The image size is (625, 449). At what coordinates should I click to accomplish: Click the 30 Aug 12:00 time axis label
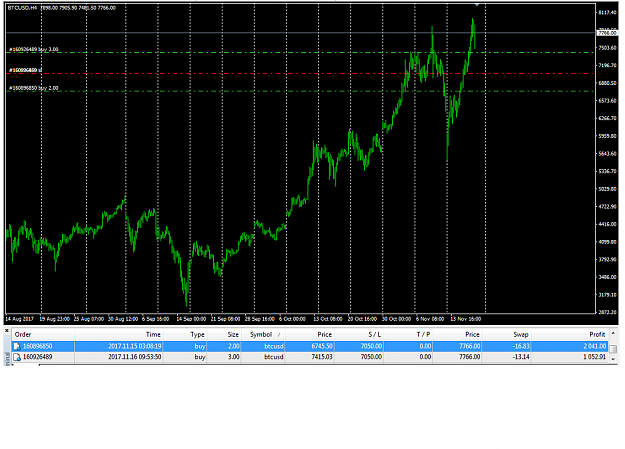tap(123, 319)
